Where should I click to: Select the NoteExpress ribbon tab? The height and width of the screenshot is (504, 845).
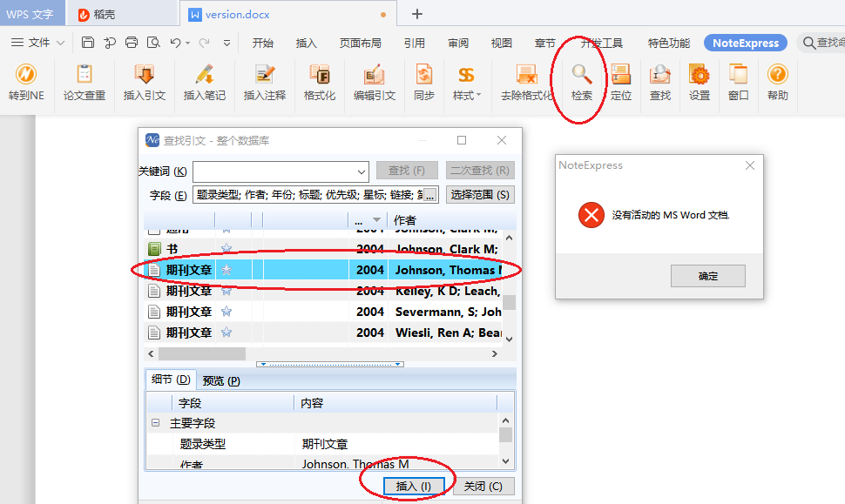click(746, 43)
